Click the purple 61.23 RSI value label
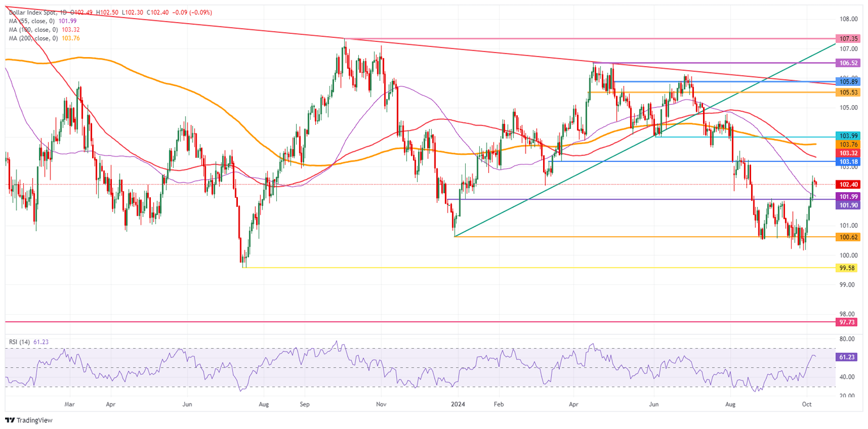The width and height of the screenshot is (868, 429). point(847,357)
